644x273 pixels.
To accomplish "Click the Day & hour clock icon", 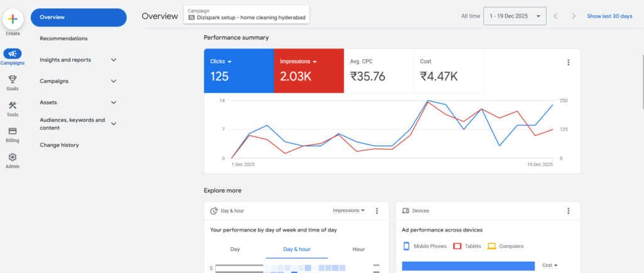I will (x=214, y=211).
